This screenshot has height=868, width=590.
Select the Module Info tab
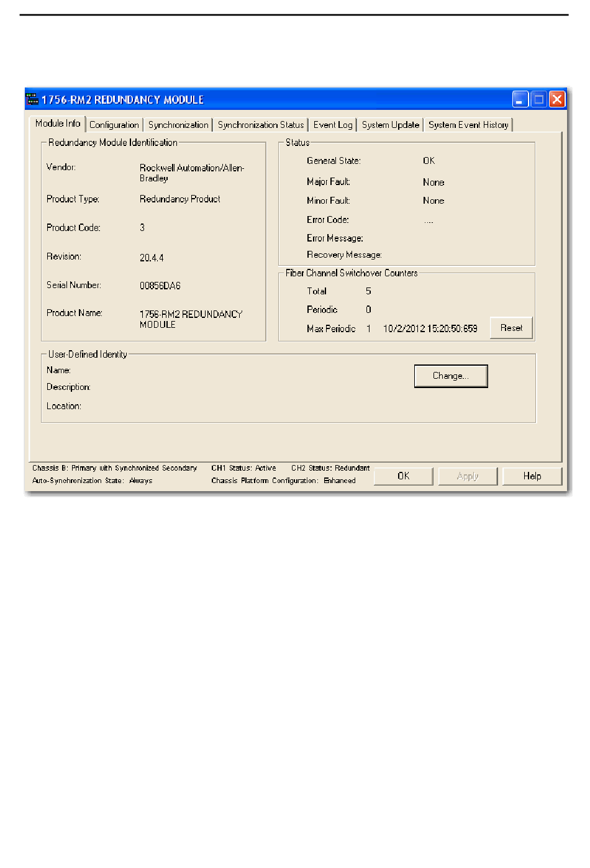tap(58, 124)
